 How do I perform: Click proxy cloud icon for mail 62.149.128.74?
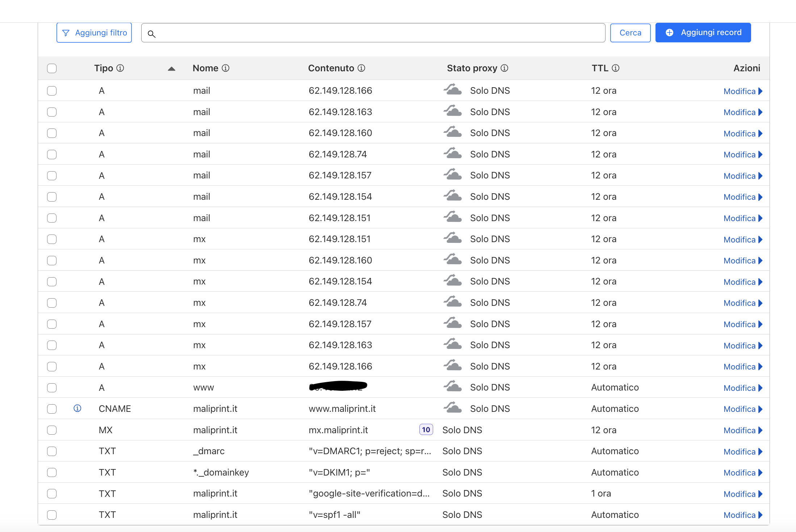tap(453, 153)
